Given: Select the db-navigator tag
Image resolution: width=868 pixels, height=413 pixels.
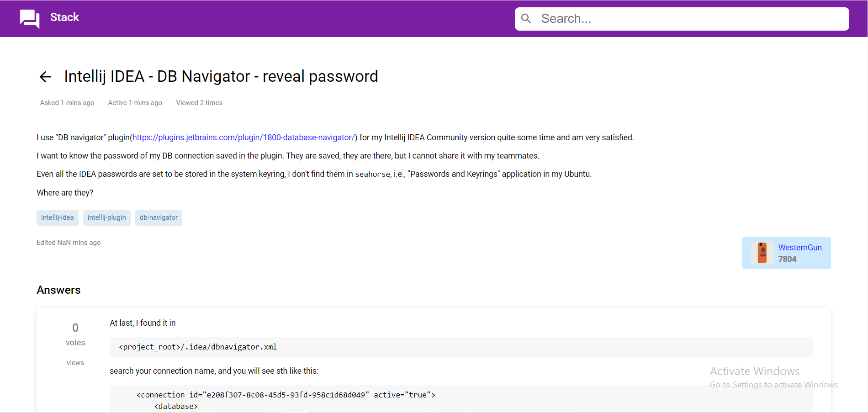Looking at the screenshot, I should click(x=159, y=217).
